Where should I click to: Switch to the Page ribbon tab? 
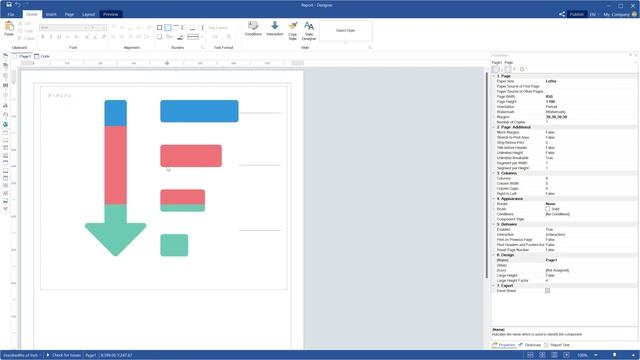[x=69, y=14]
